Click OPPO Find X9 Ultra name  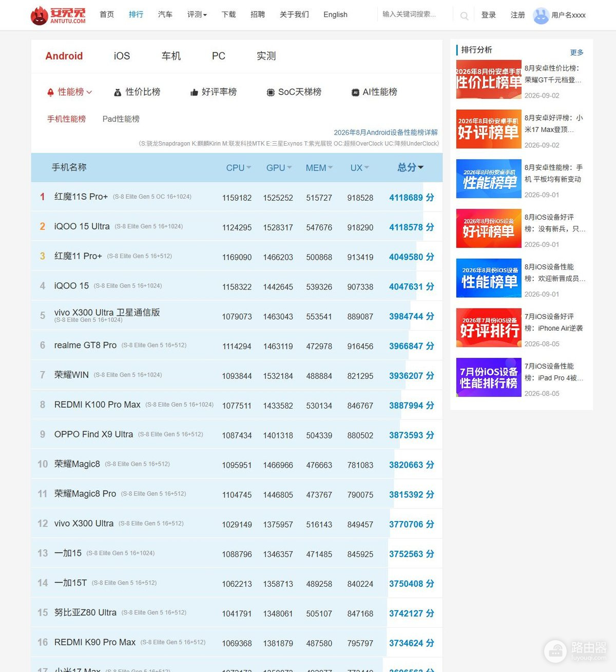pyautogui.click(x=93, y=435)
